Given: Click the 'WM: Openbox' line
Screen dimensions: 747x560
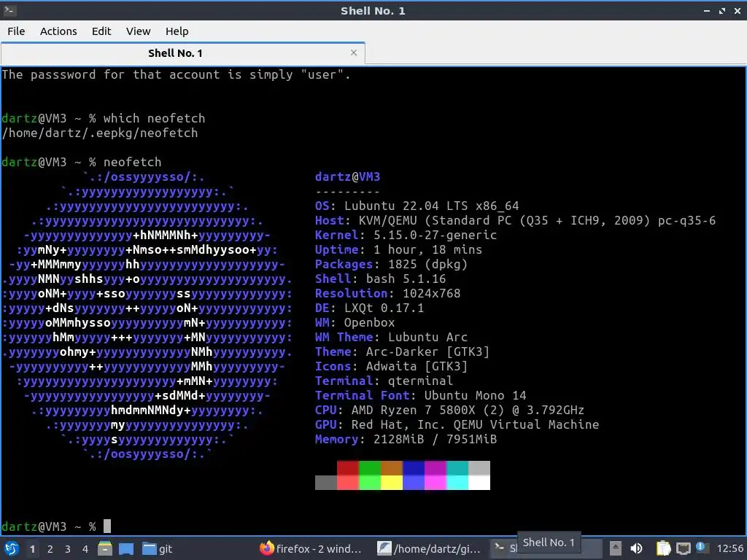Looking at the screenshot, I should pyautogui.click(x=355, y=322).
